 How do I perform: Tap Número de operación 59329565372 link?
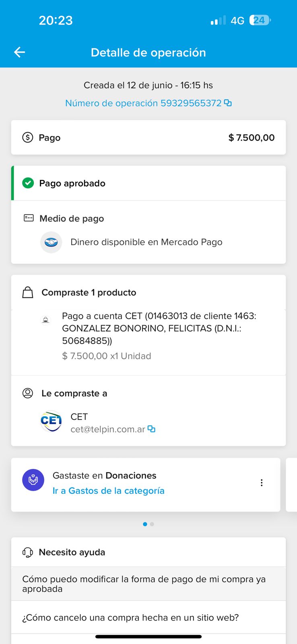[x=143, y=103]
